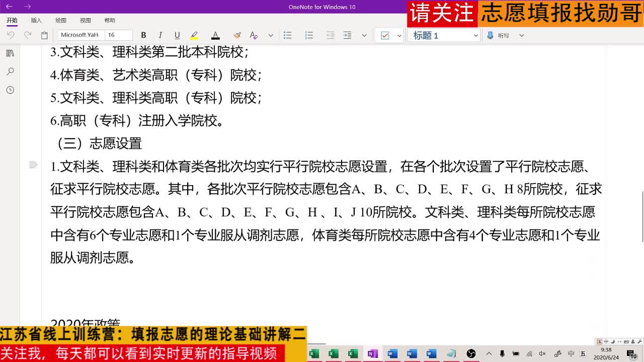This screenshot has width=644, height=362.
Task: Open the tags dropdown arrow
Action: 399,35
